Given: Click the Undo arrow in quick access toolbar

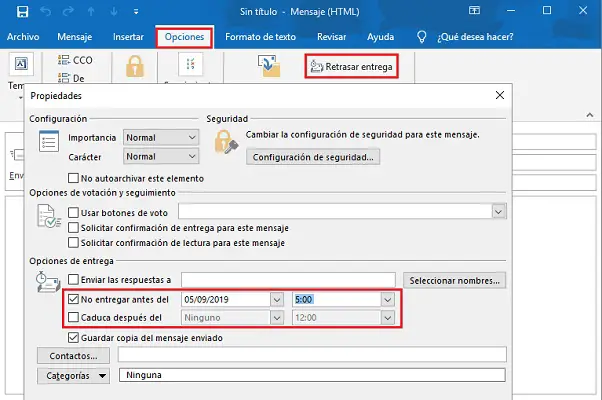Looking at the screenshot, I should (x=46, y=11).
